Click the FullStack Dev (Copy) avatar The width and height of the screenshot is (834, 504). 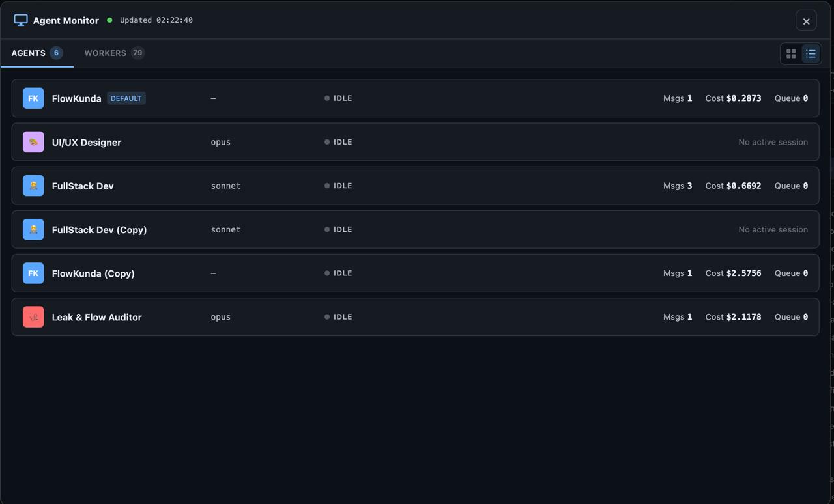33,229
